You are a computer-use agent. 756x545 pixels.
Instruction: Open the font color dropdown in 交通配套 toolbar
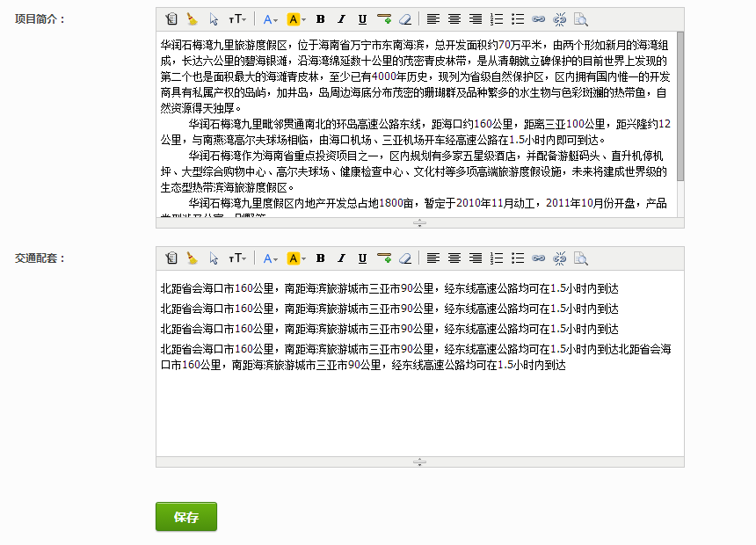pos(270,258)
